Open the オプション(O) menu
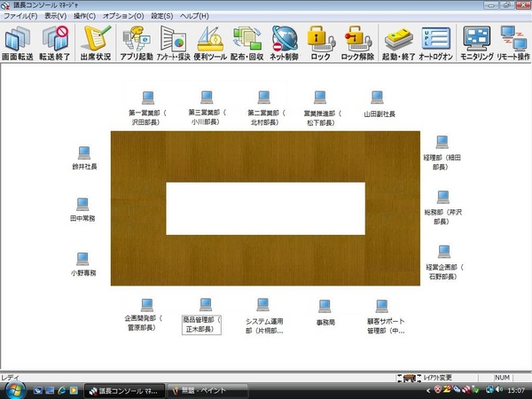The image size is (532, 399). click(123, 16)
